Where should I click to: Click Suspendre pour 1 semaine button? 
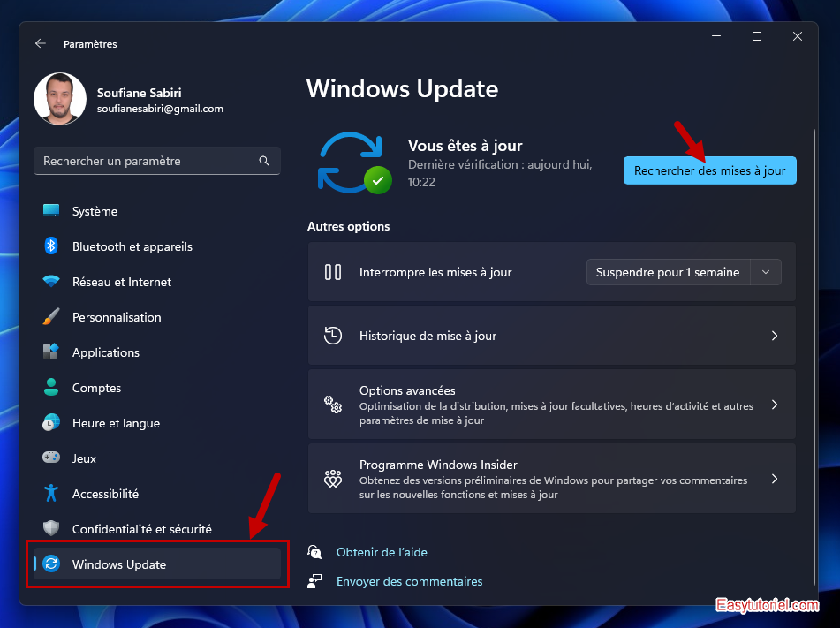point(668,272)
